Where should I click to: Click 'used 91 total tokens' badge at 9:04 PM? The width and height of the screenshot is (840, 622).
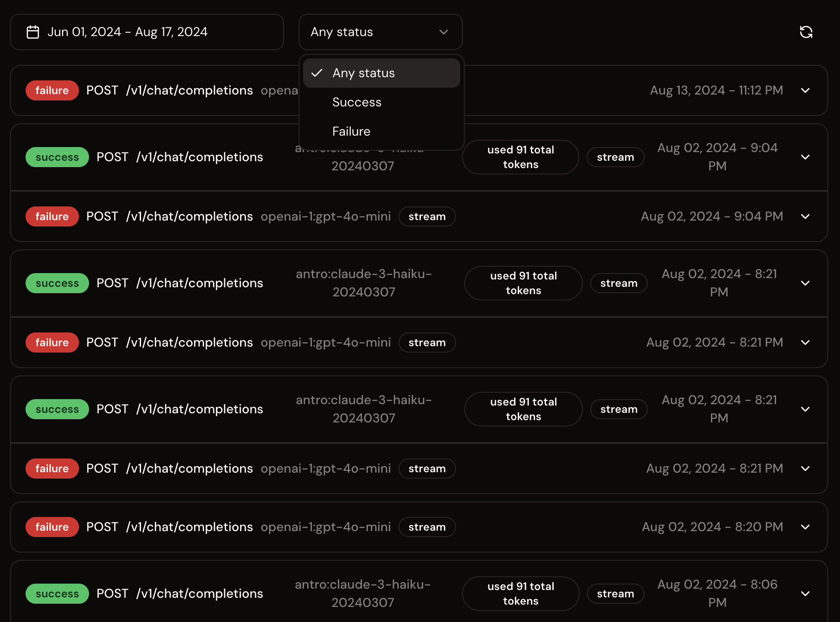520,157
